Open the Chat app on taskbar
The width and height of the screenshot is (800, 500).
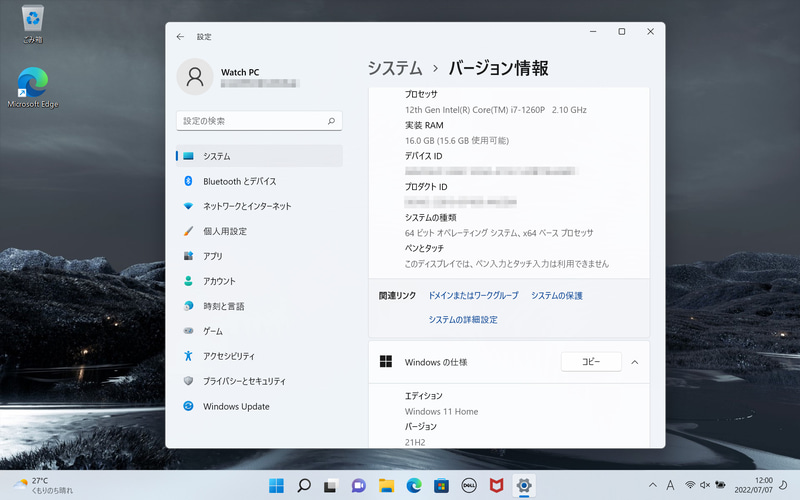(x=359, y=486)
